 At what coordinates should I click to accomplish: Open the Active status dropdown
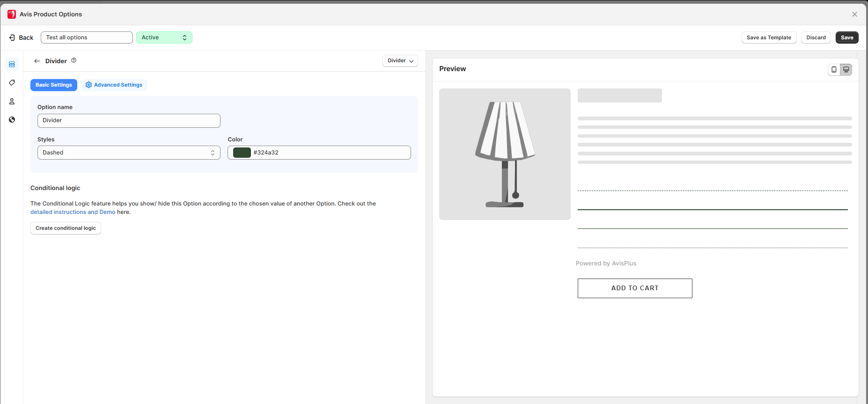pyautogui.click(x=164, y=37)
